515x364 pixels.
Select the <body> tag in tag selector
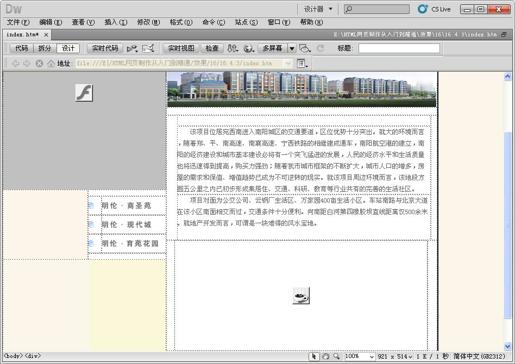coord(13,356)
